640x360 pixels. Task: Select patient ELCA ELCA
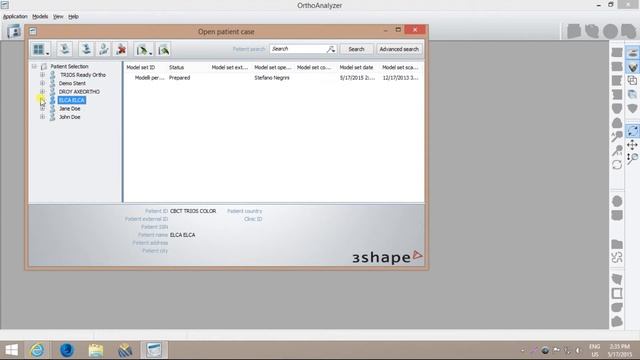coord(72,100)
